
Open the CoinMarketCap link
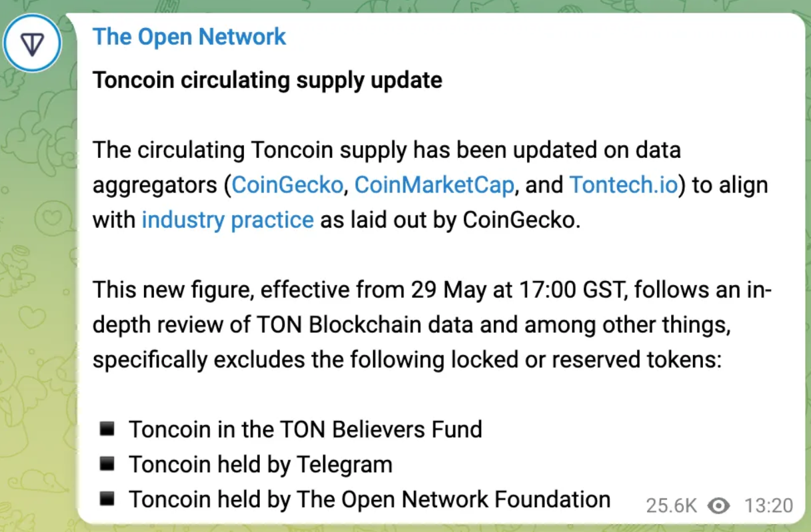434,184
